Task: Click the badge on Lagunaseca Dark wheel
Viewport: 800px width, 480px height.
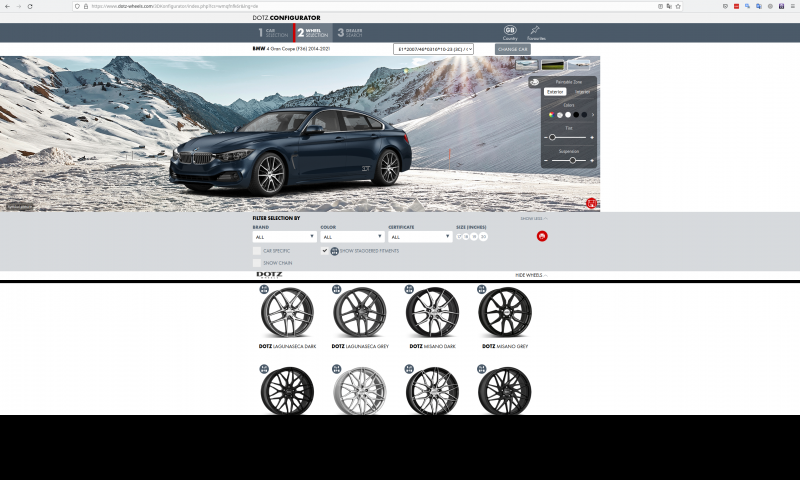Action: (x=264, y=289)
